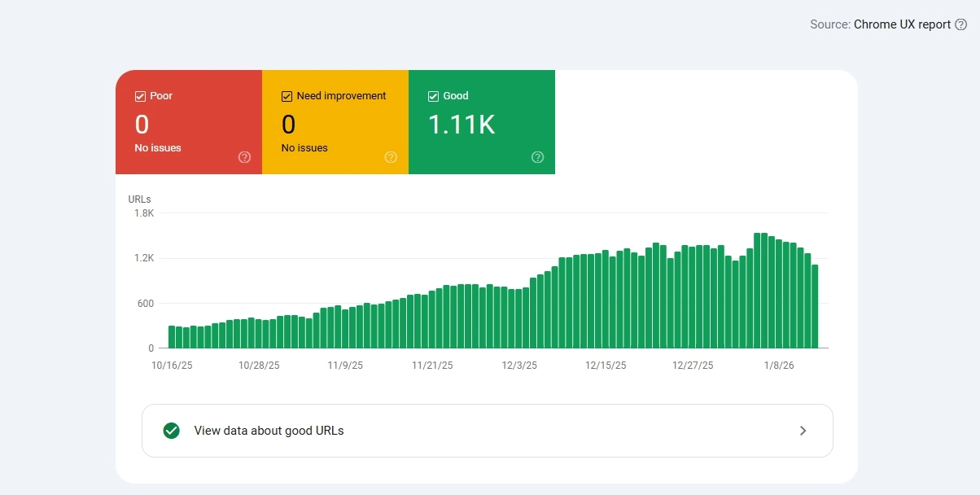Select the Need improvement status card
980x495 pixels.
click(335, 122)
